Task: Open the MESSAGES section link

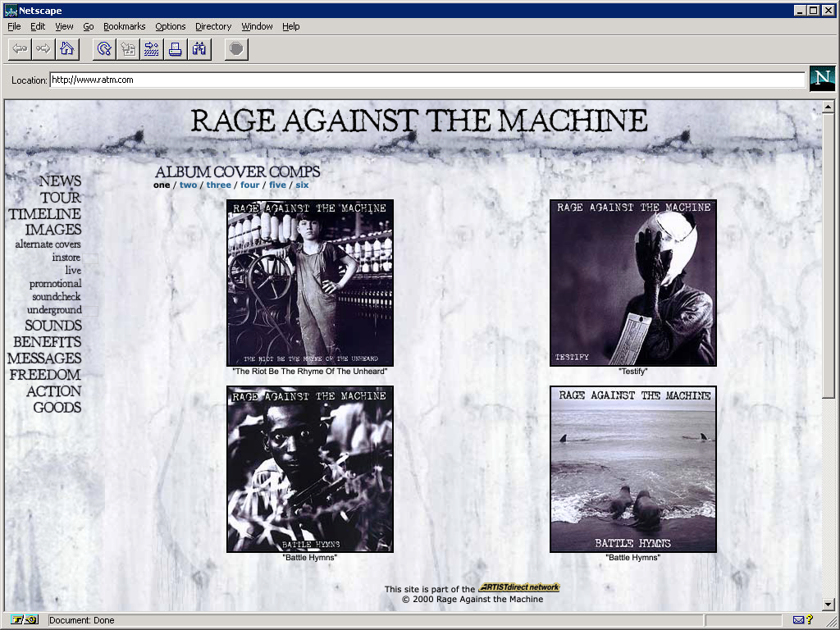Action: tap(44, 358)
